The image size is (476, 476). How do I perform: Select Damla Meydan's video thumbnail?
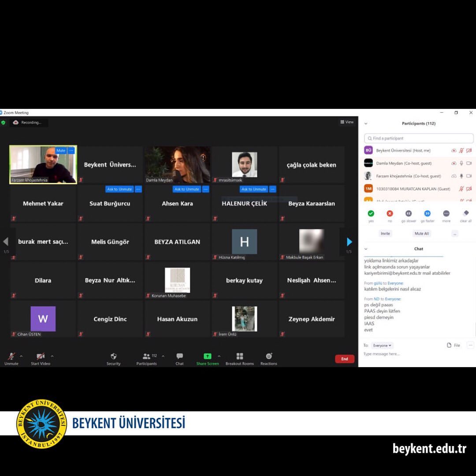(x=177, y=164)
